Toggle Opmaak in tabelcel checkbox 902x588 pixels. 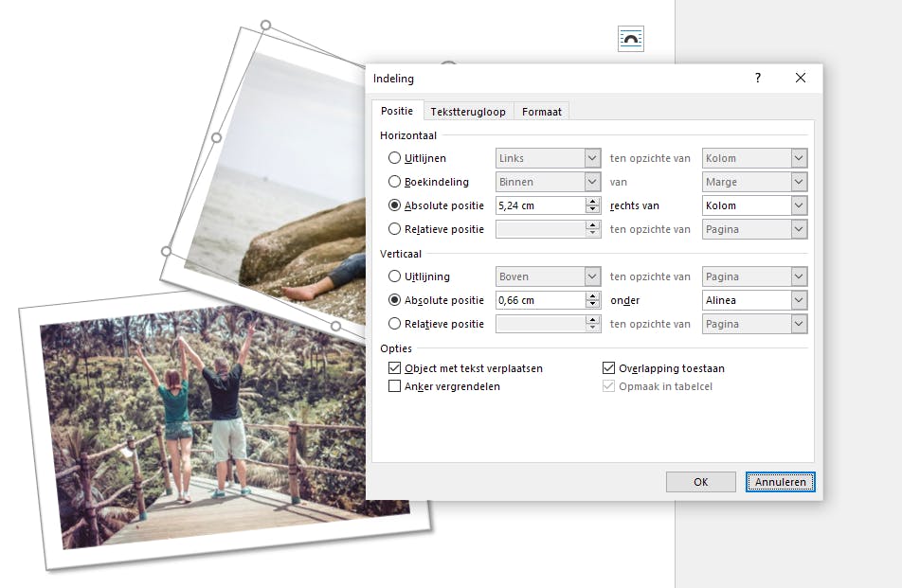point(608,386)
